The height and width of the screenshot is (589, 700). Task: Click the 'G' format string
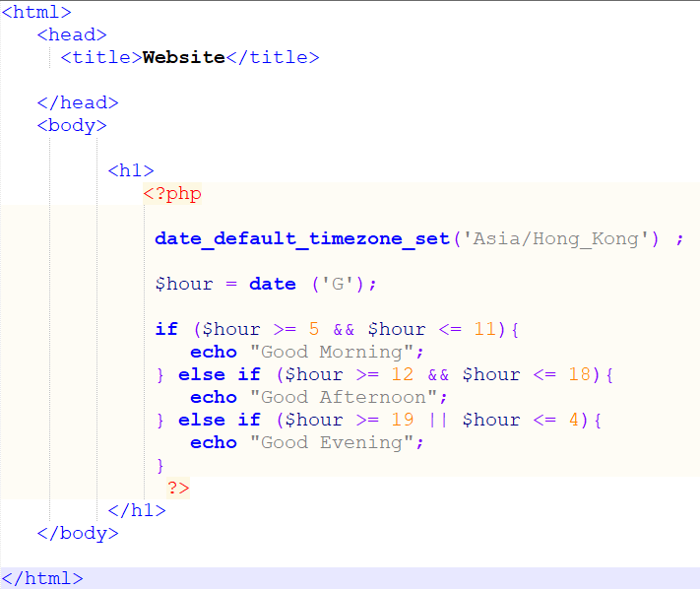coord(338,284)
